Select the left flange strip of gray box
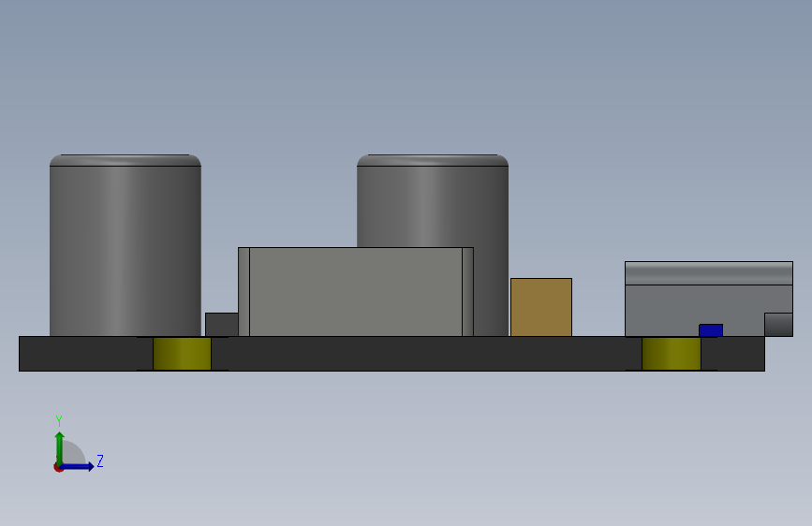The image size is (812, 526). [244, 292]
